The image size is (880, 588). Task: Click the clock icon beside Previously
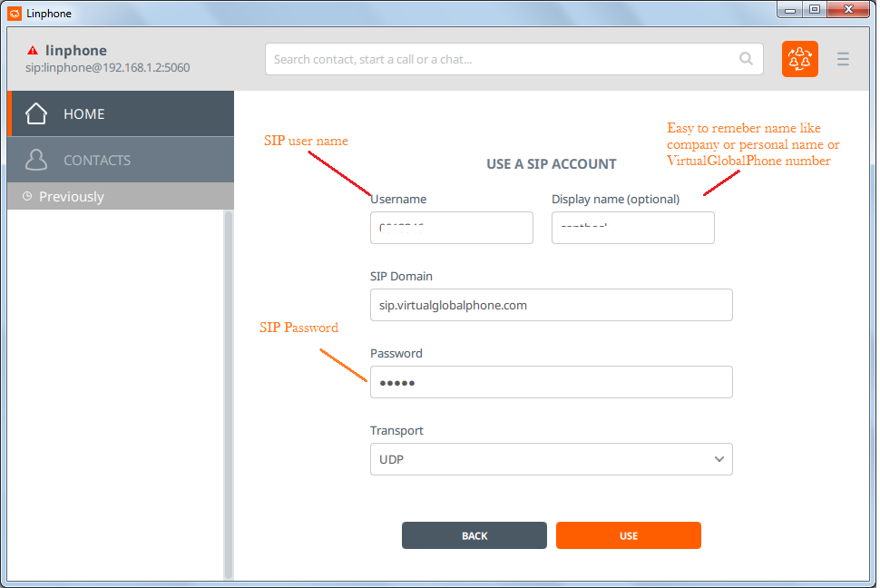(x=27, y=196)
